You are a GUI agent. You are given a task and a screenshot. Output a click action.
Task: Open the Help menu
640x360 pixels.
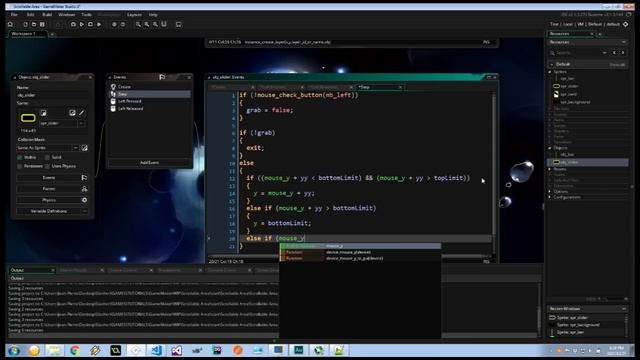pos(153,15)
